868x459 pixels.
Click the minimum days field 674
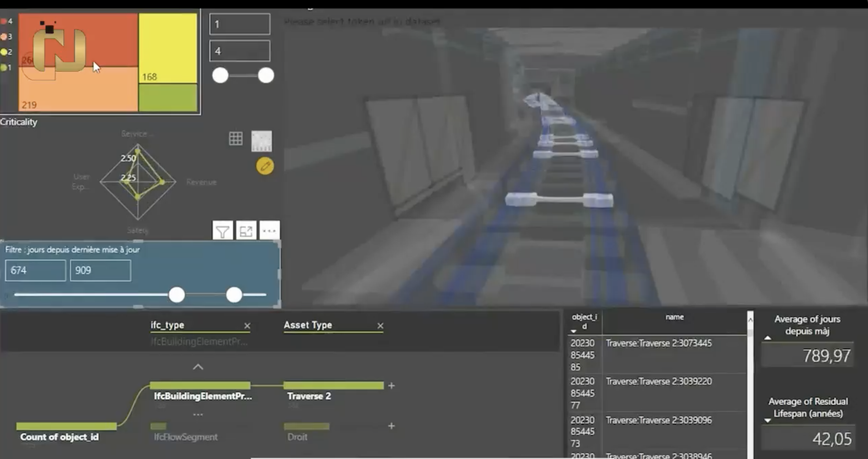coord(35,270)
